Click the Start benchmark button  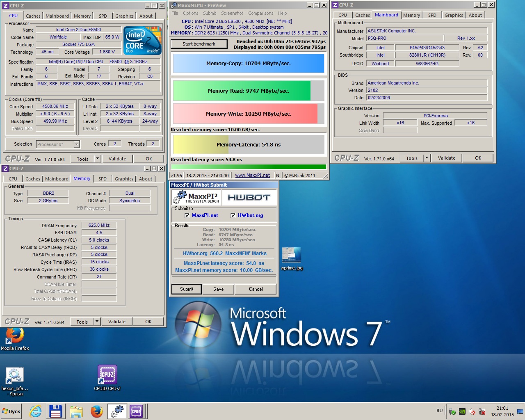199,44
